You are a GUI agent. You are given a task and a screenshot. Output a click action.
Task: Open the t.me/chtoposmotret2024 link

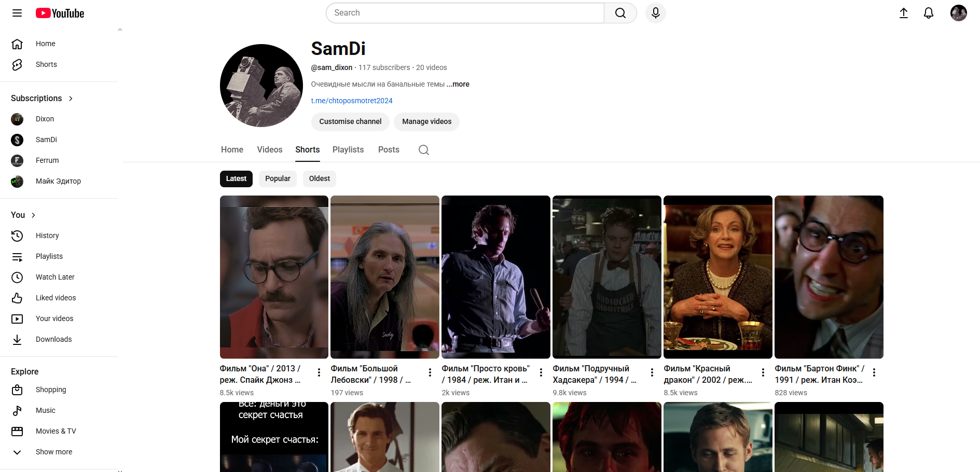coord(352,101)
